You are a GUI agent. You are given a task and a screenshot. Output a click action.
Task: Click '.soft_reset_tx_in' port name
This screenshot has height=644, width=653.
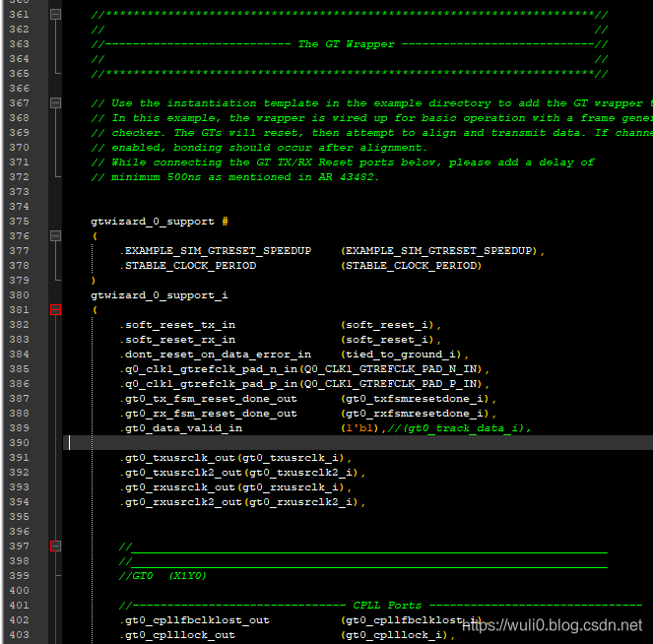coord(178,325)
